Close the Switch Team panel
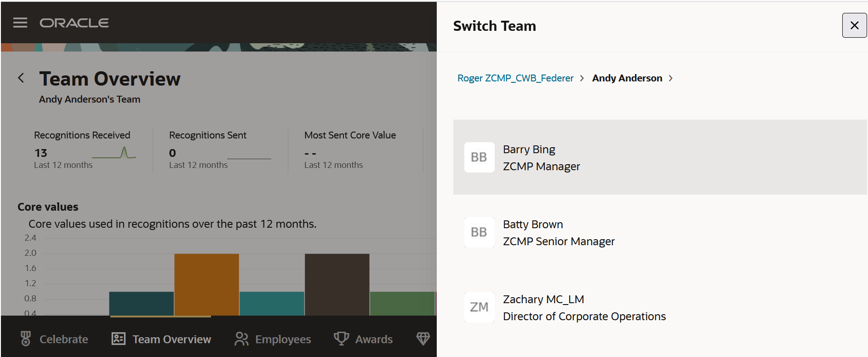868x357 pixels. (854, 25)
